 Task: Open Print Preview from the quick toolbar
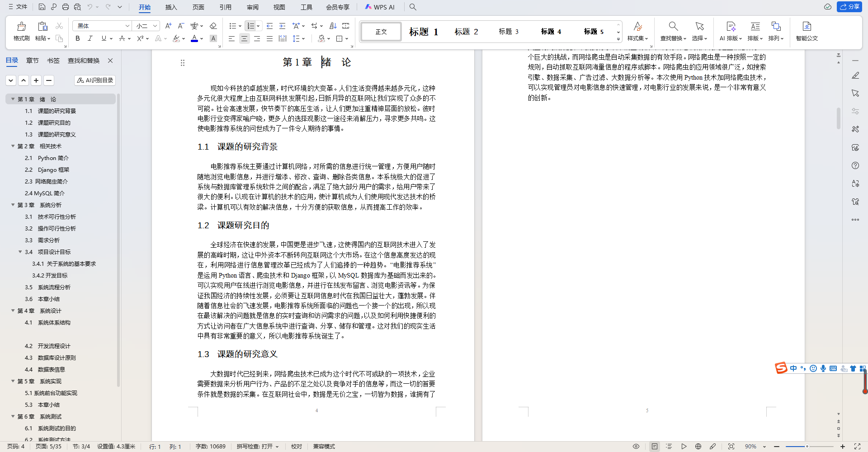[x=77, y=7]
